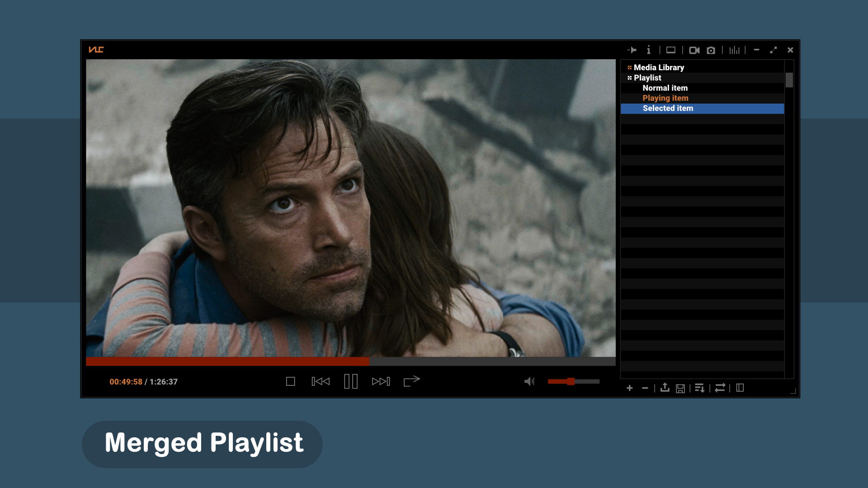Remove selected item from playlist
This screenshot has height=488, width=868.
[x=645, y=388]
